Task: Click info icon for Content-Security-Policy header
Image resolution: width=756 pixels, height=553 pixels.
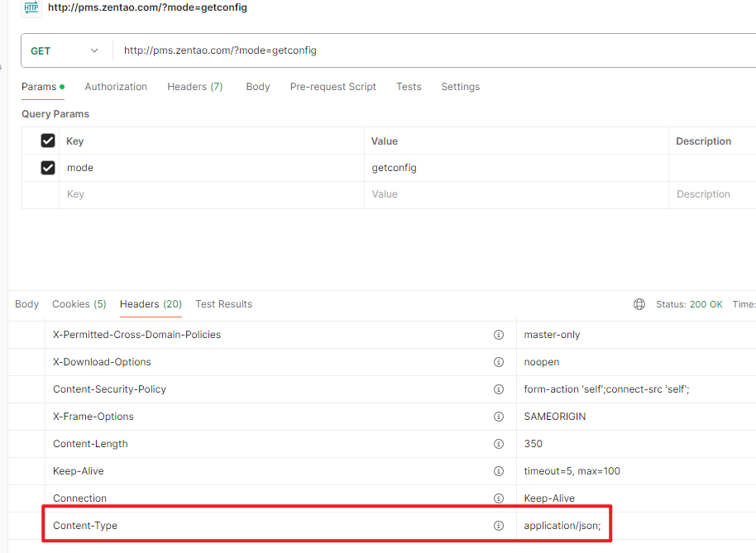Action: (x=499, y=389)
